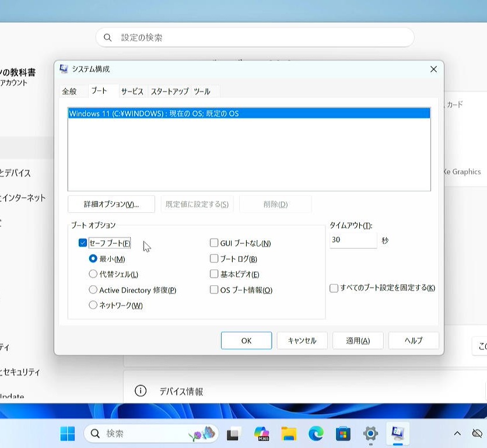The width and height of the screenshot is (487, 448).
Task: Click the settings search magnifier icon
Action: [x=107, y=37]
